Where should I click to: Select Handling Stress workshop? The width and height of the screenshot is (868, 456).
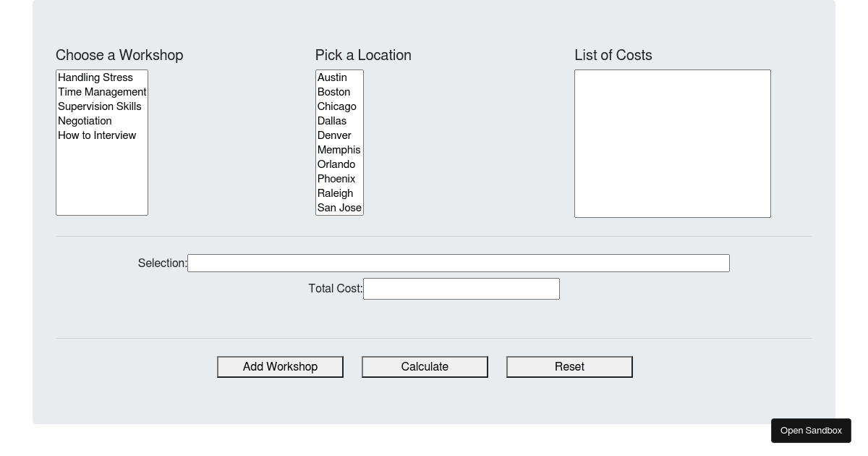click(x=95, y=77)
